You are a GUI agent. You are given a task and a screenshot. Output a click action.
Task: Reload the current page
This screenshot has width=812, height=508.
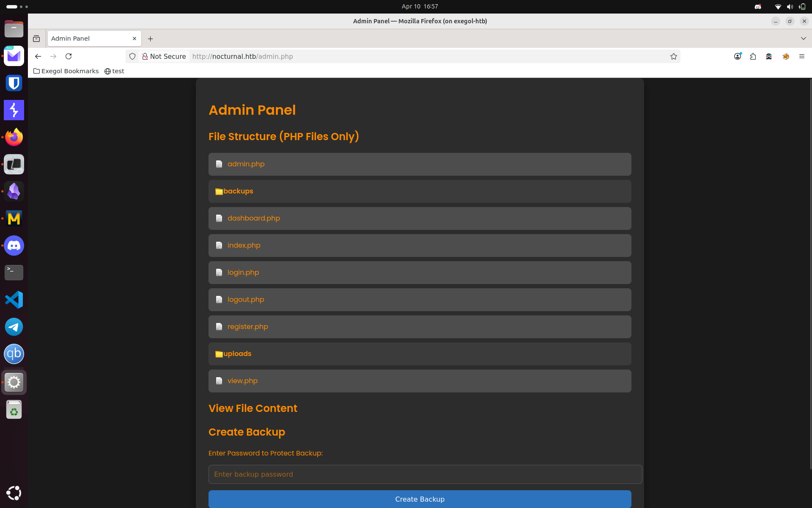[69, 56]
